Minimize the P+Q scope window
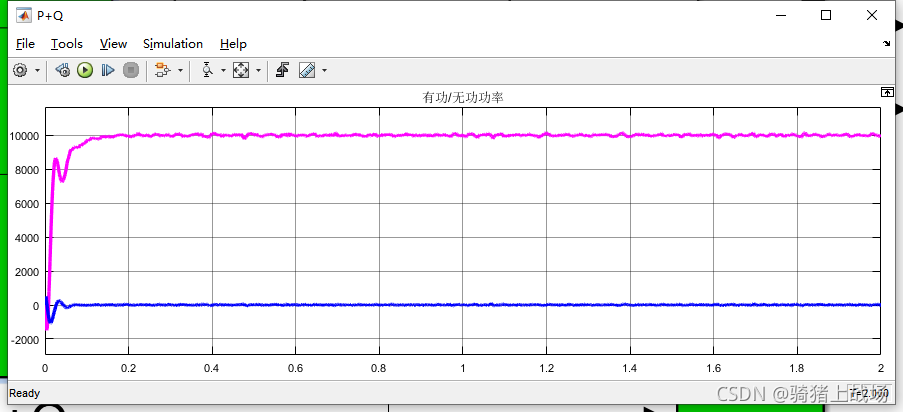Screen dimensions: 903x412 [x=779, y=16]
